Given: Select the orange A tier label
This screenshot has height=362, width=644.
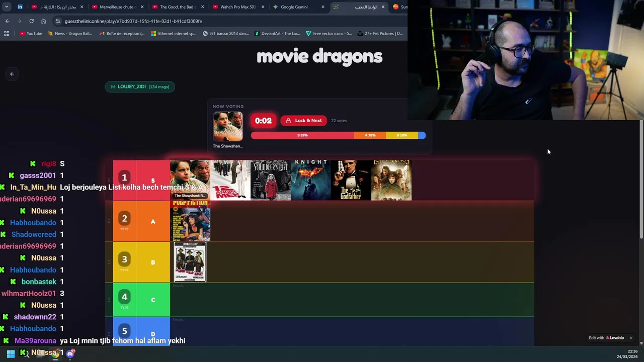Looking at the screenshot, I should click(153, 221).
